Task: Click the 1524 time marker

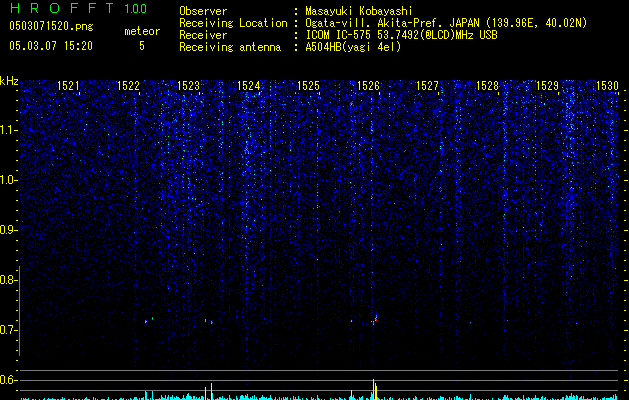Action: [249, 86]
